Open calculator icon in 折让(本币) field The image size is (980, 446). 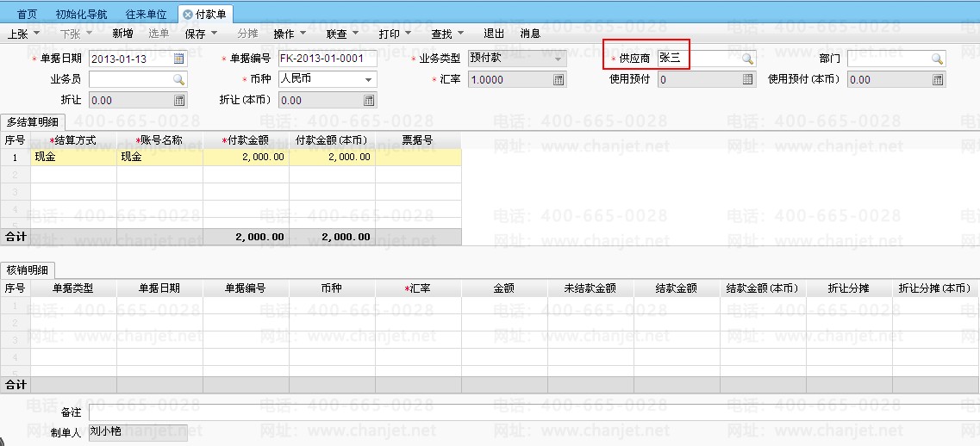pyautogui.click(x=369, y=100)
